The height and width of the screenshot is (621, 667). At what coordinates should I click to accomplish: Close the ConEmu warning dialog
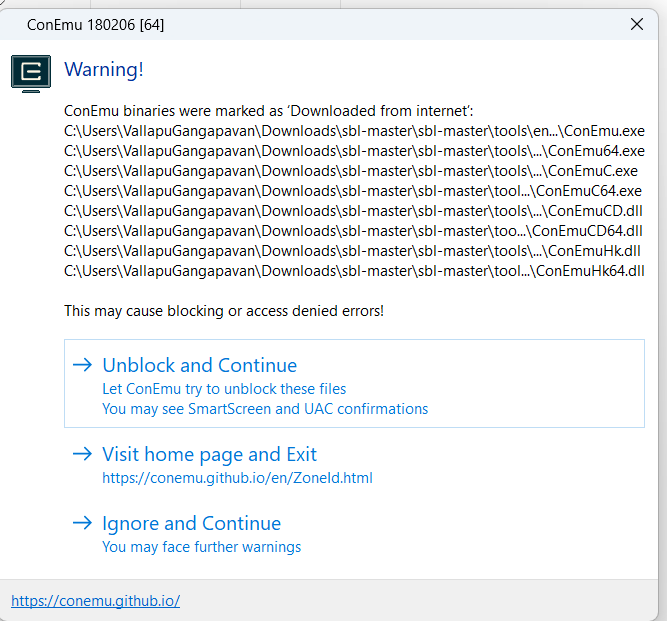click(x=637, y=24)
